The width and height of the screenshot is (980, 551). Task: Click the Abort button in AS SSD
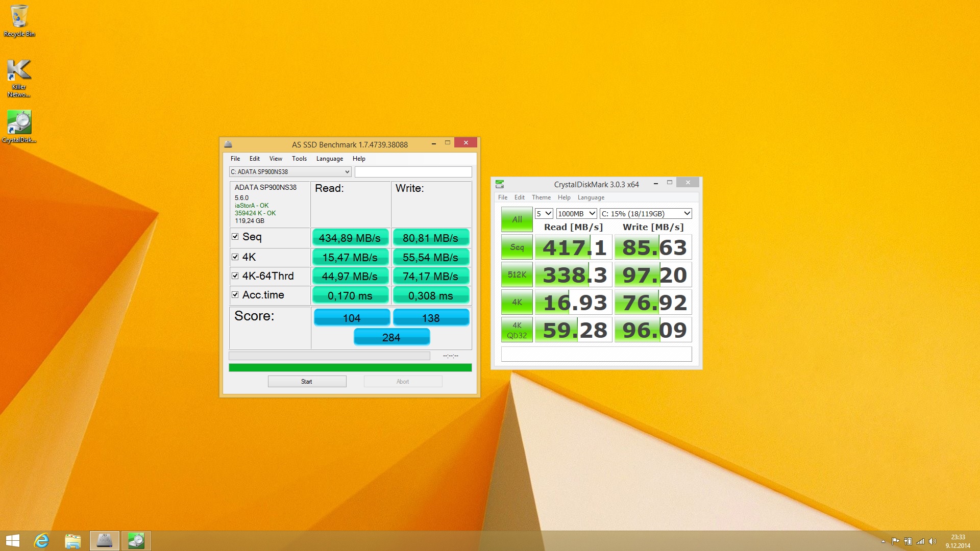coord(403,382)
